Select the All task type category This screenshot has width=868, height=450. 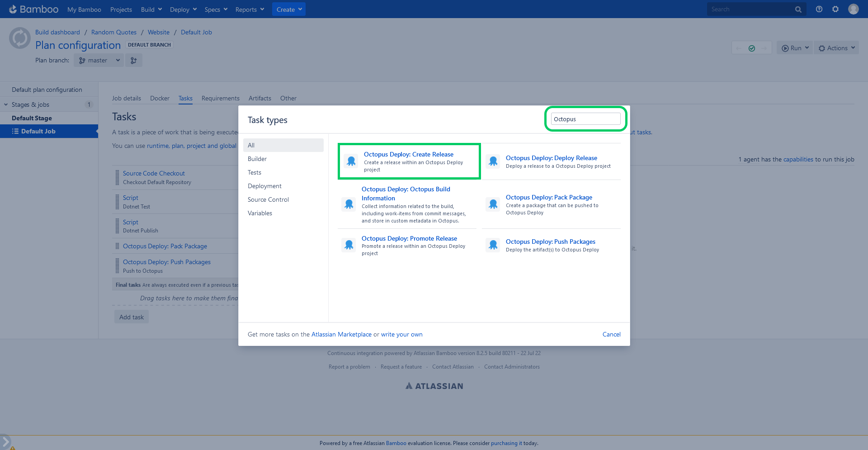283,145
